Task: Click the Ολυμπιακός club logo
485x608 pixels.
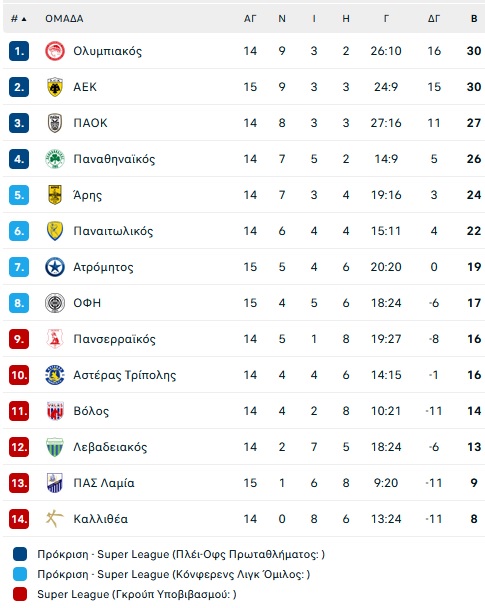Action: click(x=55, y=51)
